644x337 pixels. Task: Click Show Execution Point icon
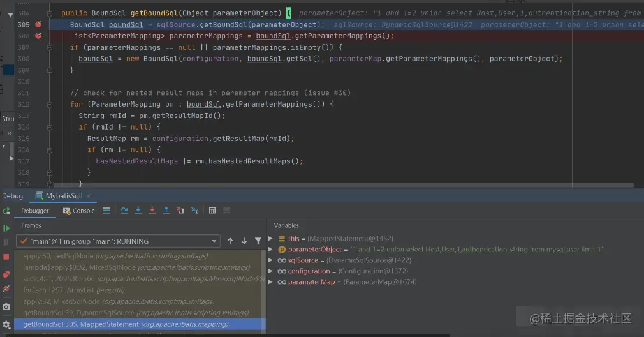pos(106,211)
